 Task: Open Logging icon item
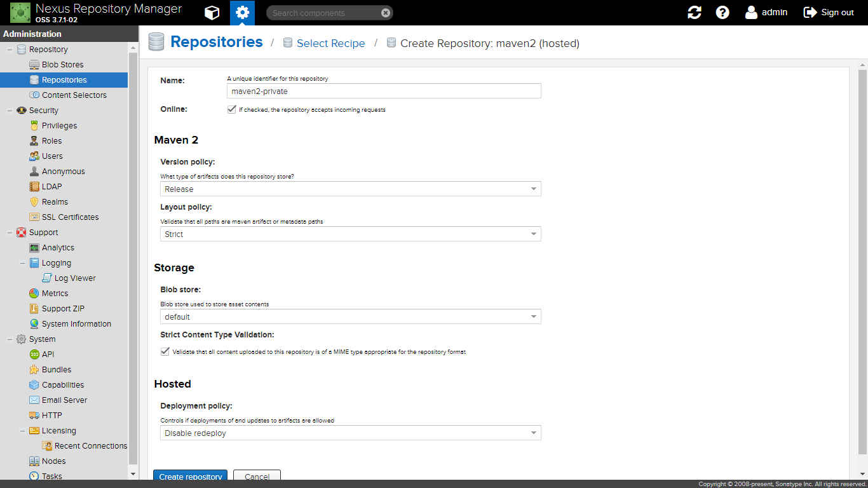click(34, 263)
